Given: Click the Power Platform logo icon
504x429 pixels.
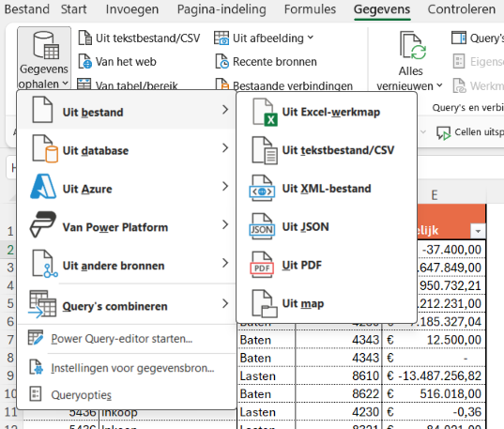Looking at the screenshot, I should point(43,224).
